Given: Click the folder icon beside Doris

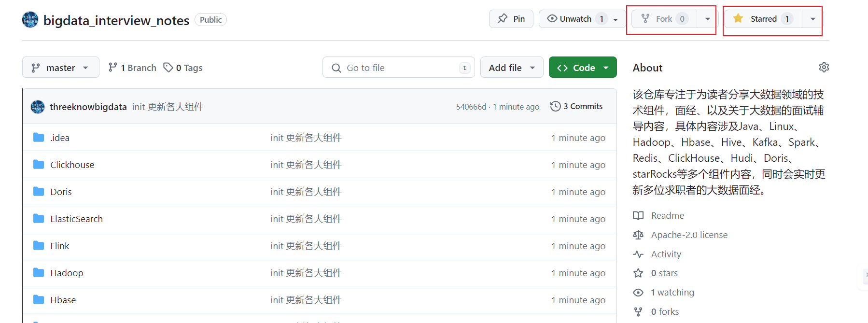Looking at the screenshot, I should point(39,192).
